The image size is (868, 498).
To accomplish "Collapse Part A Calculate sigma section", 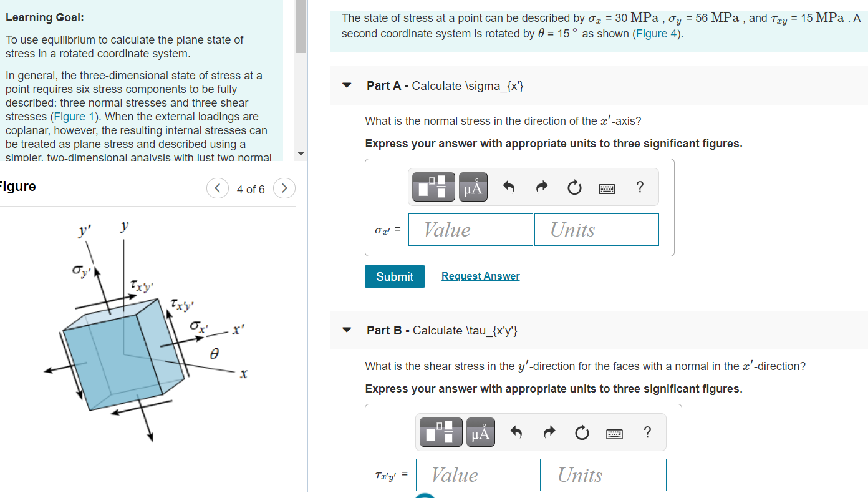I will [347, 85].
